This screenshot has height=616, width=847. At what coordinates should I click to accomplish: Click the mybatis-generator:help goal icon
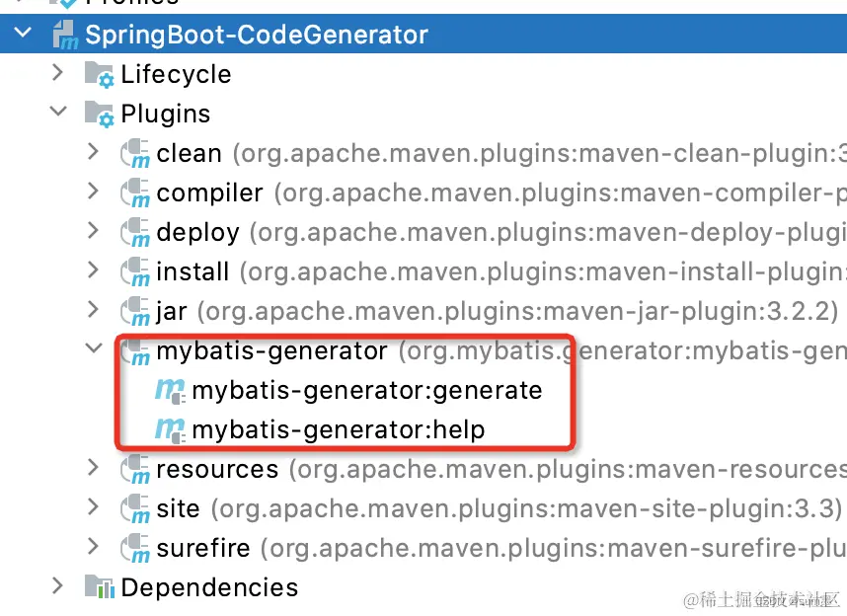170,429
